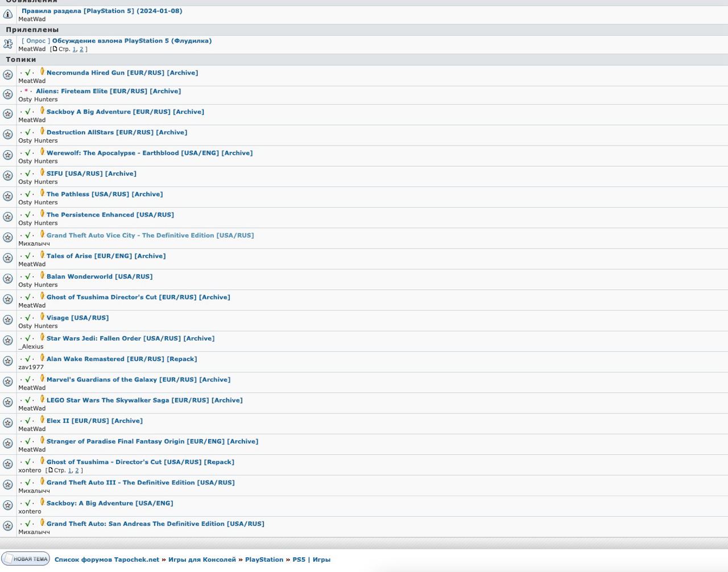
Task: Click the topic status icon for the Visage row
Action: (8, 320)
